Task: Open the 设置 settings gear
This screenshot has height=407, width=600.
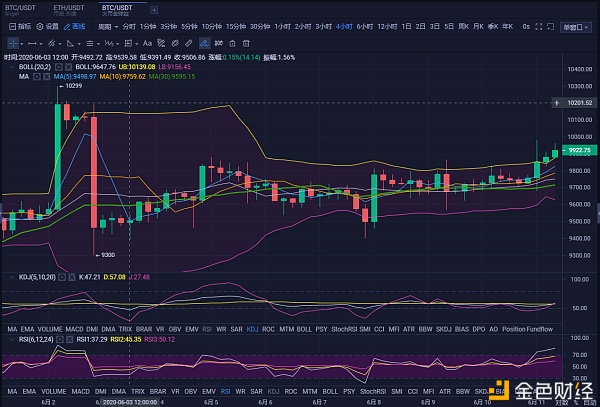Action: click(x=46, y=27)
